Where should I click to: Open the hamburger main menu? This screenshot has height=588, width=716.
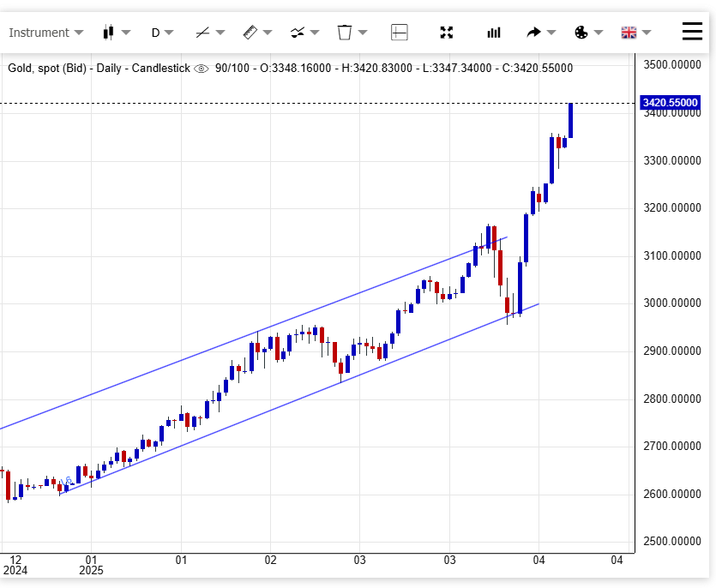point(692,32)
